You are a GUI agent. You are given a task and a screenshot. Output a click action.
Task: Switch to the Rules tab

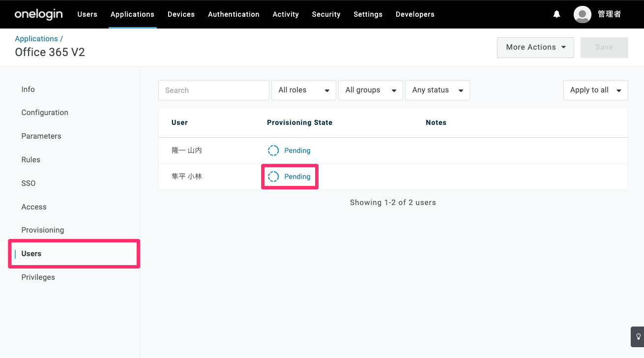pos(31,160)
